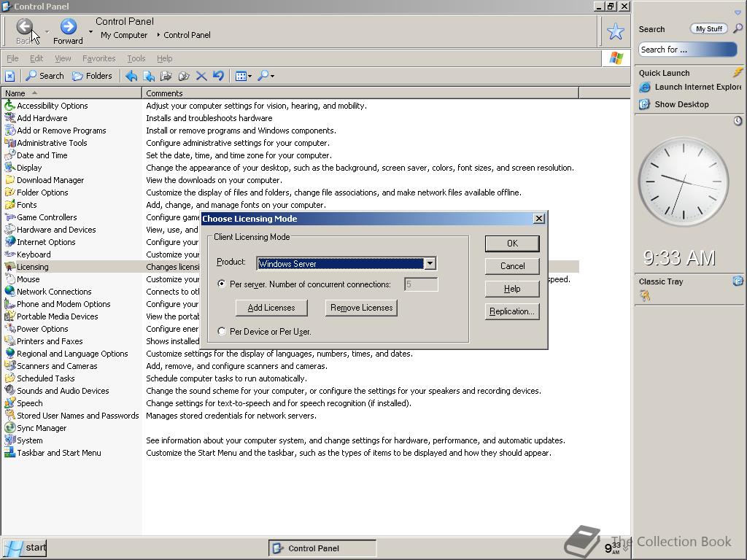This screenshot has height=560, width=747.
Task: Click the concurrent connections number field
Action: coord(421,284)
